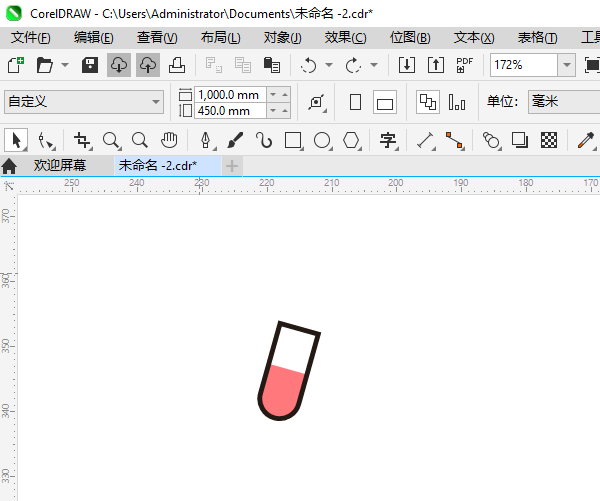Open the 位图(B) menu

click(x=410, y=38)
